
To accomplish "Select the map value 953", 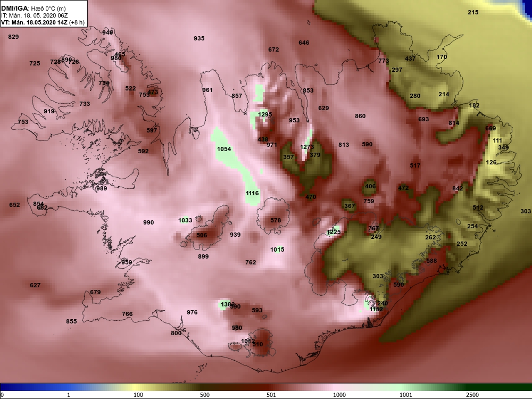I will click(x=294, y=120).
